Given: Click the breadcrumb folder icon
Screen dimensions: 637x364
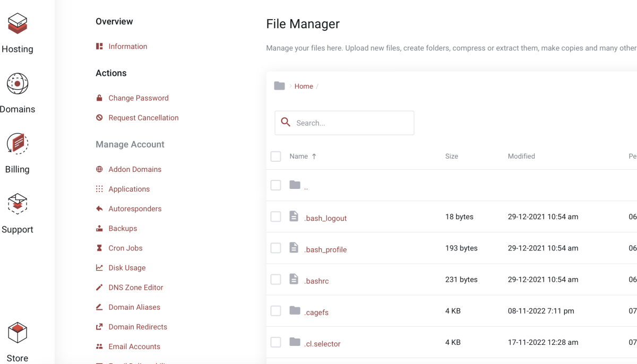Looking at the screenshot, I should click(279, 86).
